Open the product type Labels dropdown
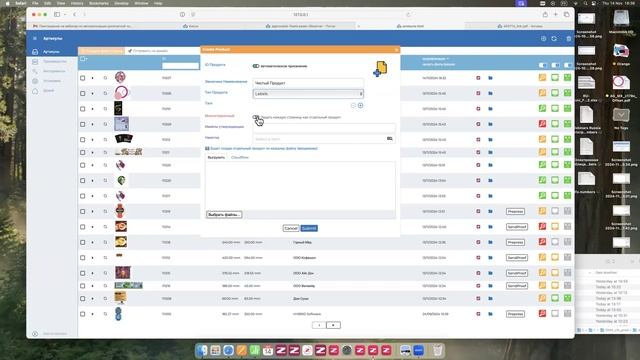The width and height of the screenshot is (640, 360). [x=308, y=93]
